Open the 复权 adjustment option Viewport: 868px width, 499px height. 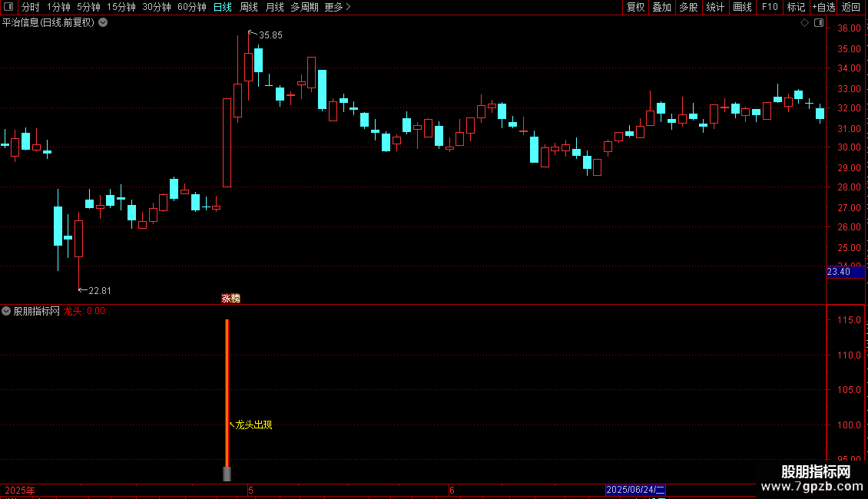tap(635, 7)
